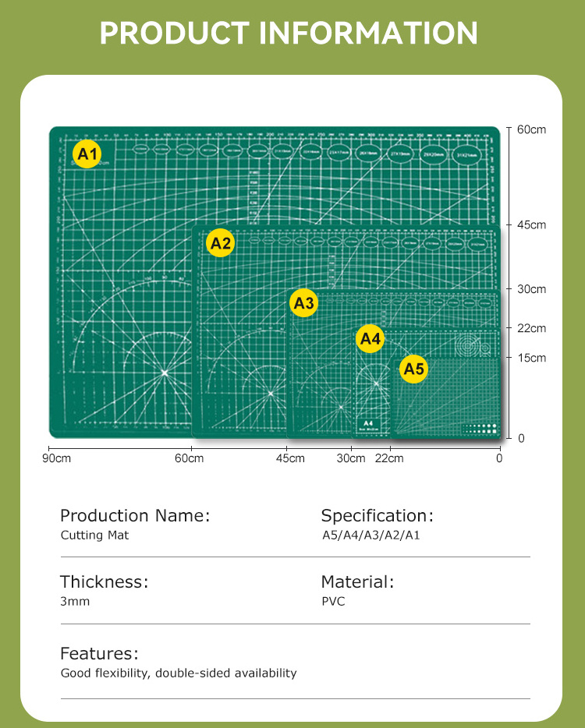
Task: Click the yellow A2 size badge
Action: [221, 243]
